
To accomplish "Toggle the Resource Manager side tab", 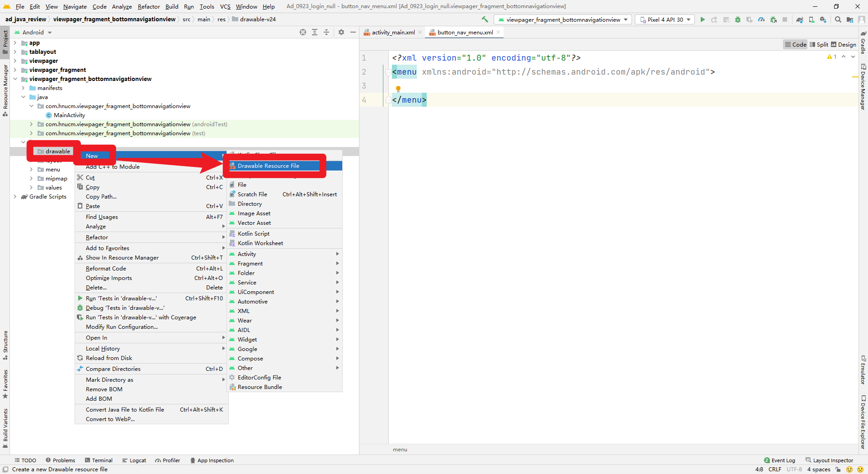I will pyautogui.click(x=5, y=90).
